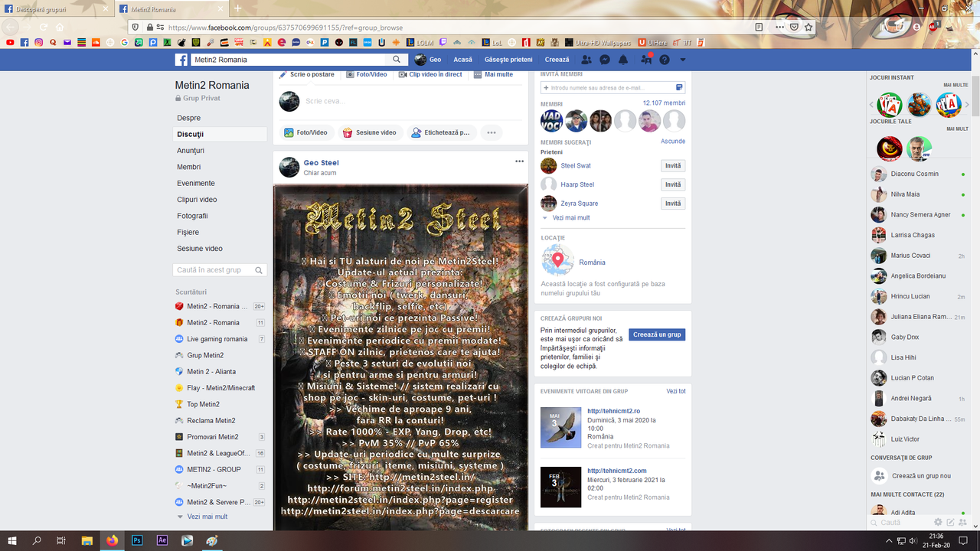Open the green solitaire instant game
This screenshot has height=551, width=980.
pyautogui.click(x=890, y=104)
